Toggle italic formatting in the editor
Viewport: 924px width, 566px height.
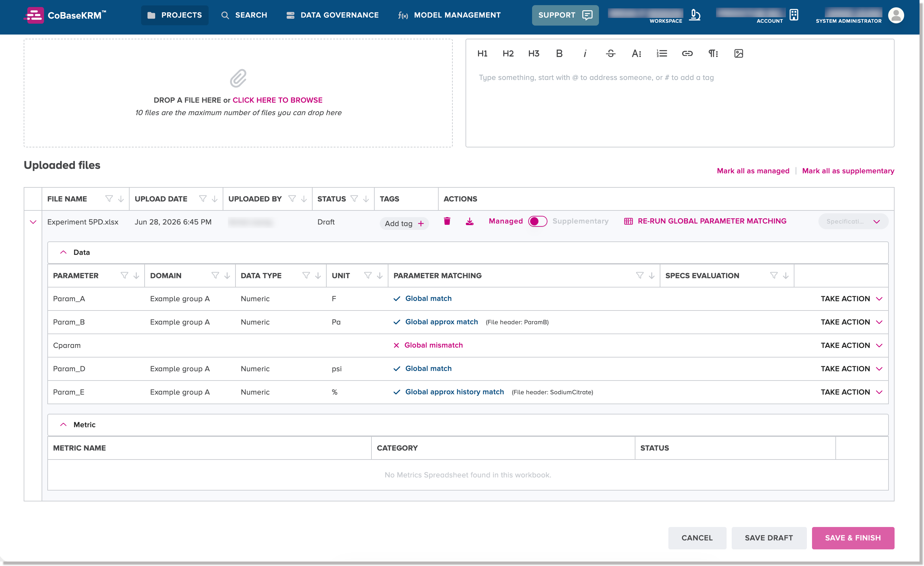(x=585, y=54)
